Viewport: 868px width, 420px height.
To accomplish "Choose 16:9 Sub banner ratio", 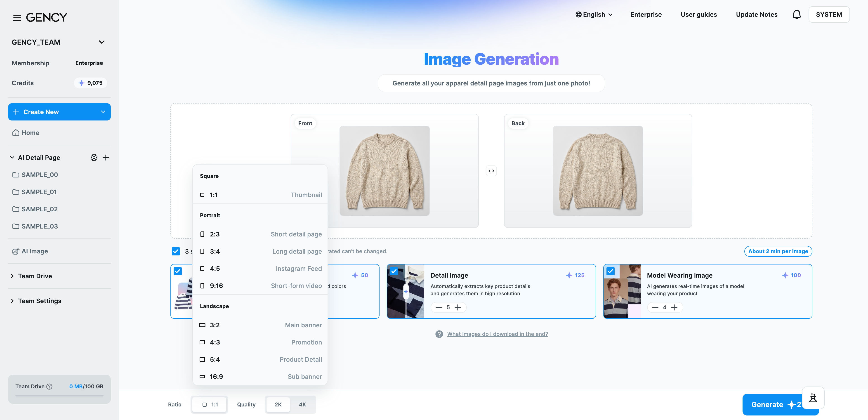I will (x=260, y=377).
